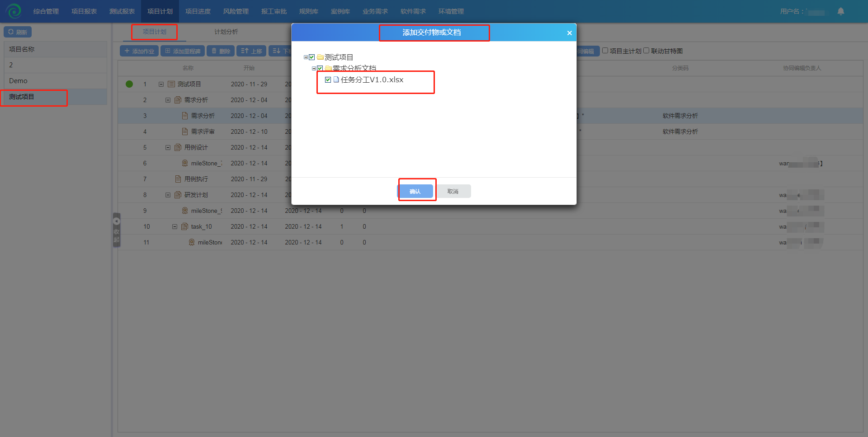The width and height of the screenshot is (868, 437).
Task: Tick the 联动甘特图 checkbox
Action: (646, 51)
